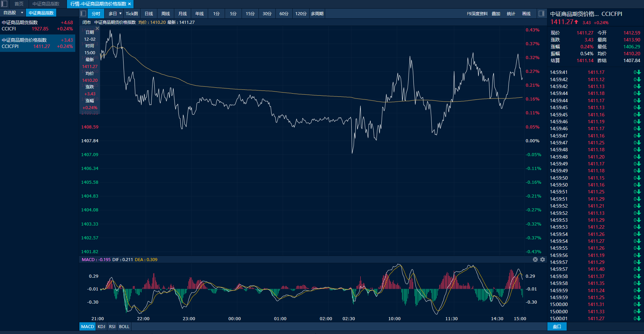Click 昨结 value 1407.84 in quote panel
The image size is (644, 334).
click(x=632, y=60)
